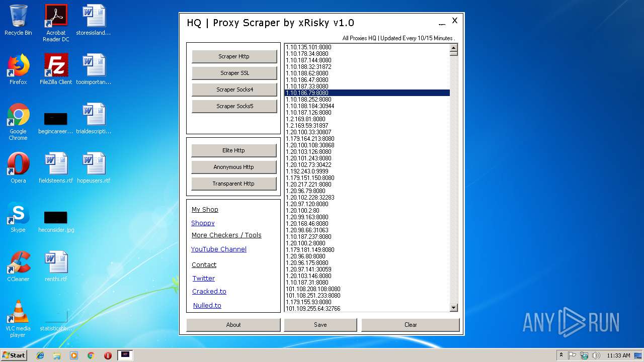Select proxy 1.10.188.32:31872
Image resolution: width=644 pixels, height=362 pixels.
point(367,67)
